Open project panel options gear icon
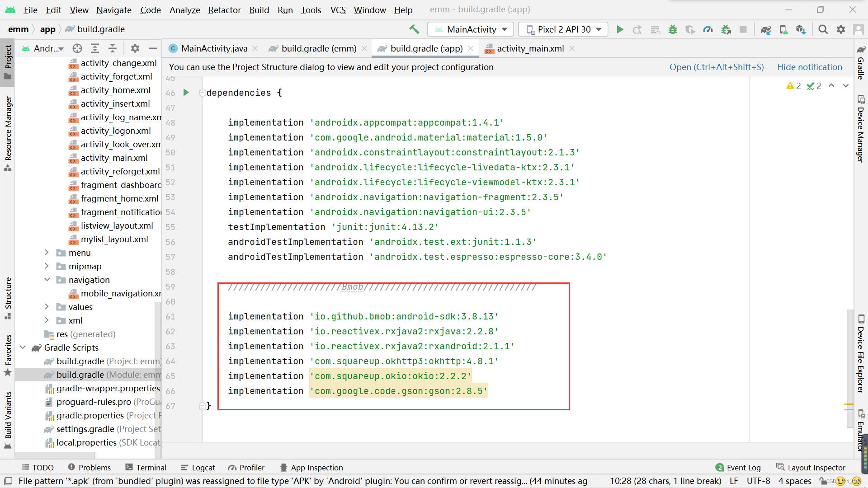Viewport: 868px width, 488px height. (135, 48)
